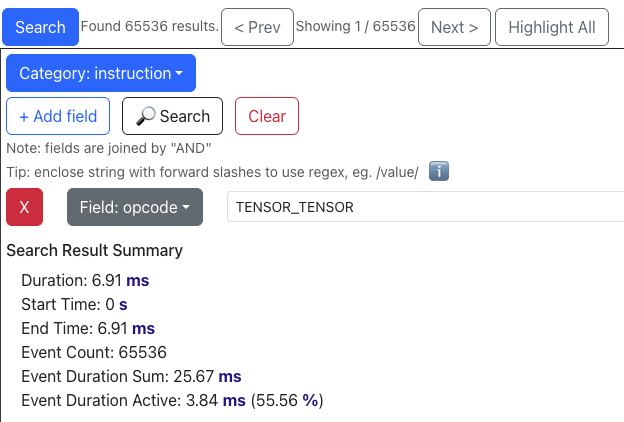
Task: Click the 'Found 65536 results' text
Action: tap(149, 27)
